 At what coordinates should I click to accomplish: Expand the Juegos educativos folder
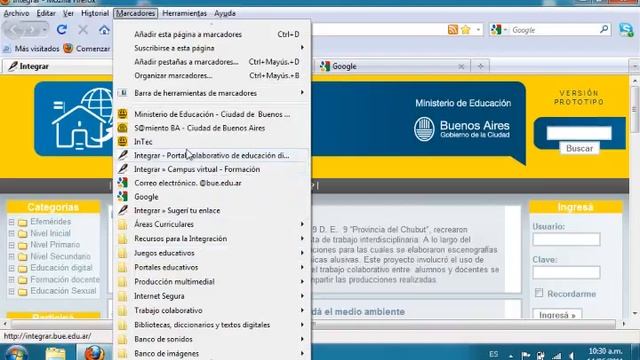coord(212,253)
